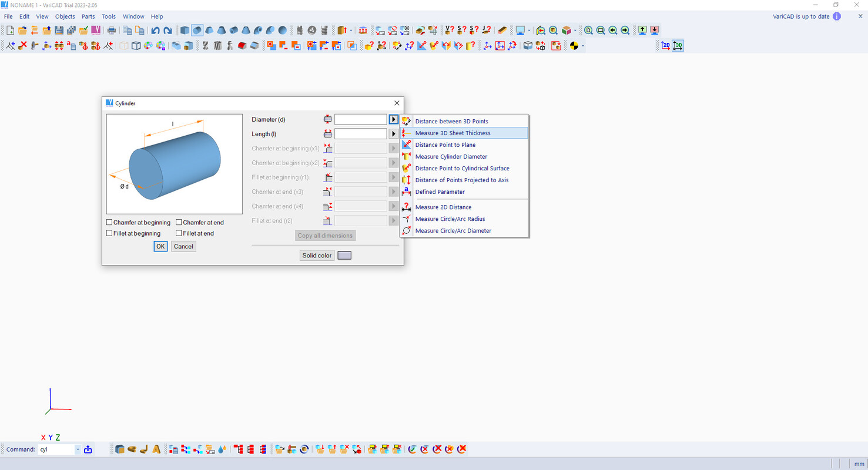
Task: Click the yellow-black mass center icon
Action: point(574,45)
